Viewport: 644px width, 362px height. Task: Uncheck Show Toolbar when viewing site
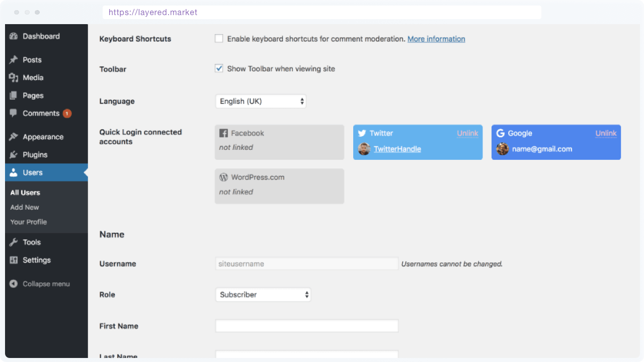[219, 68]
